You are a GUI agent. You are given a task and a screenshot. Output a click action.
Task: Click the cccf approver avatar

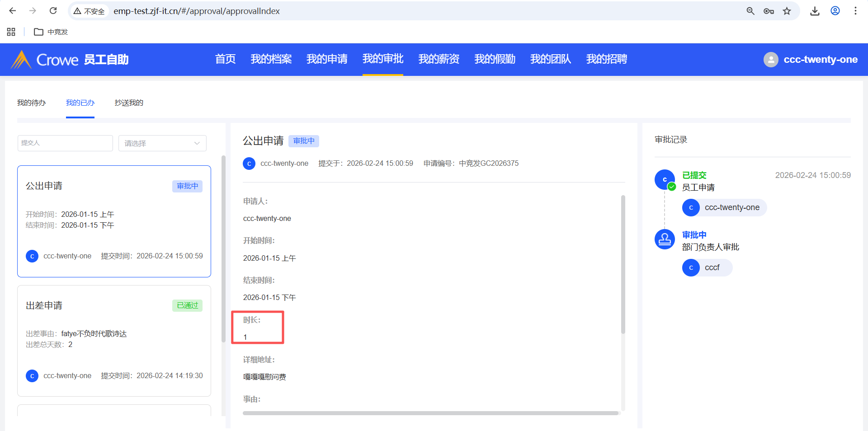tap(691, 267)
